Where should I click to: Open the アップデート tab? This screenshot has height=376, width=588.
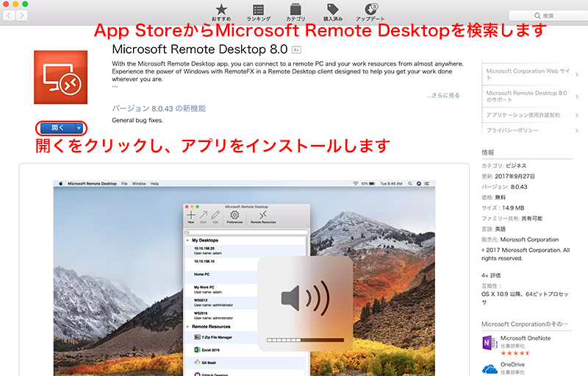pos(370,13)
